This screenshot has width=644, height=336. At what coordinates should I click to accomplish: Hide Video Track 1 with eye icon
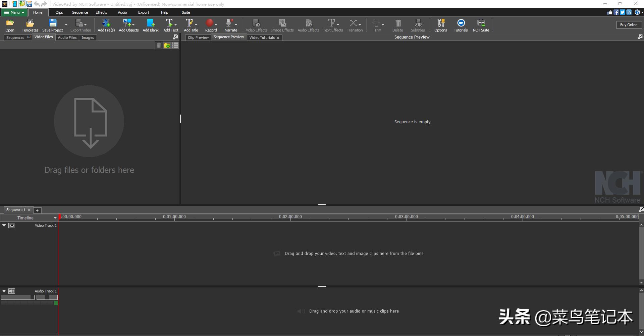click(12, 225)
